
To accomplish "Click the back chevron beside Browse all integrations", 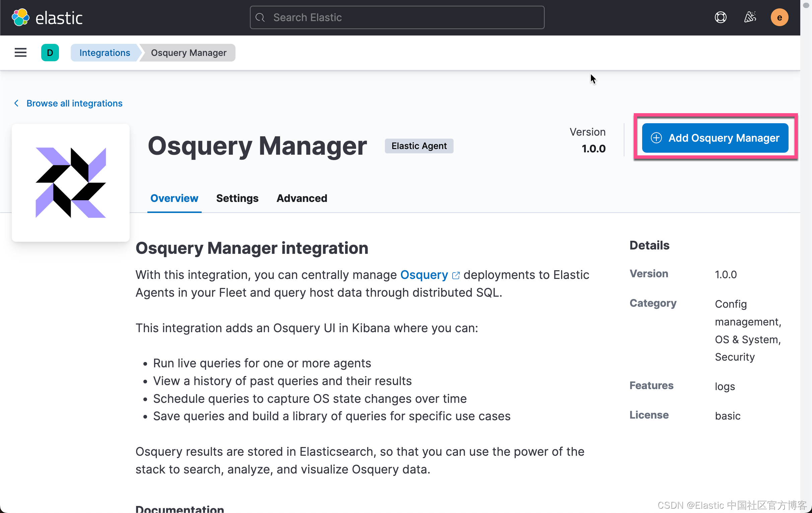I will click(16, 103).
